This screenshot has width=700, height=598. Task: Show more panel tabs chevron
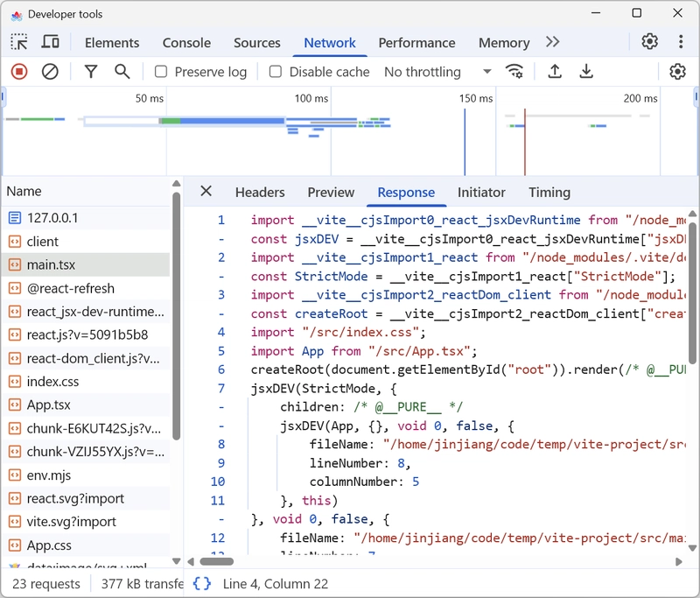point(552,42)
